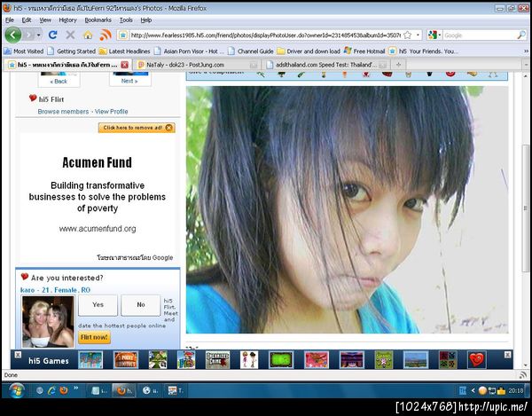The height and width of the screenshot is (416, 532).
Task: Click the Show Desktop quick launch icon
Action: tap(40, 390)
